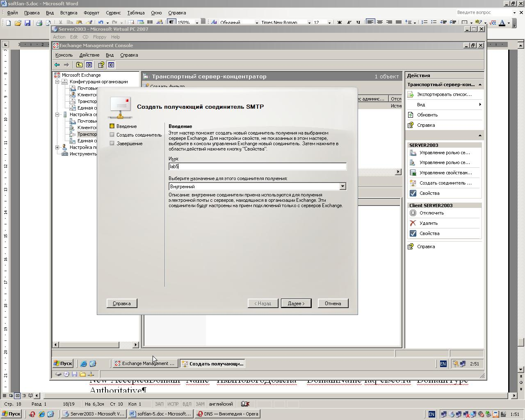Click the Отмена wizard button
The width and height of the screenshot is (525, 420).
[333, 304]
